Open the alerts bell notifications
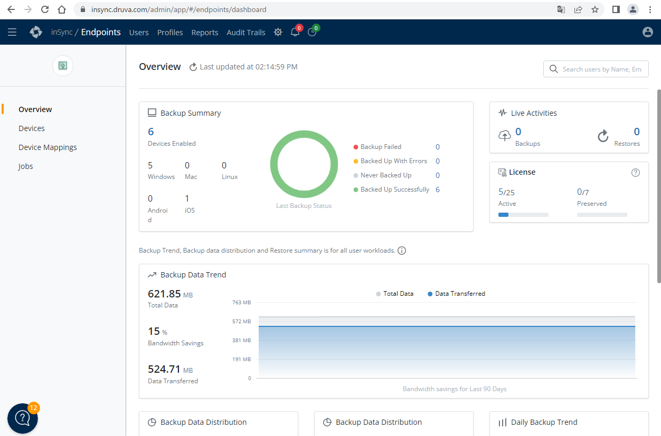Screen dimensions: 661x436 pyautogui.click(x=295, y=32)
